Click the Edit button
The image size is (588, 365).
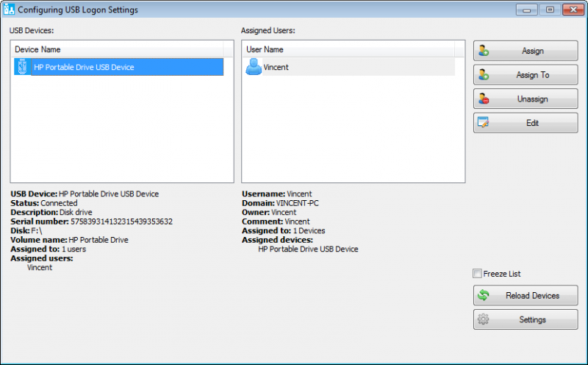526,123
